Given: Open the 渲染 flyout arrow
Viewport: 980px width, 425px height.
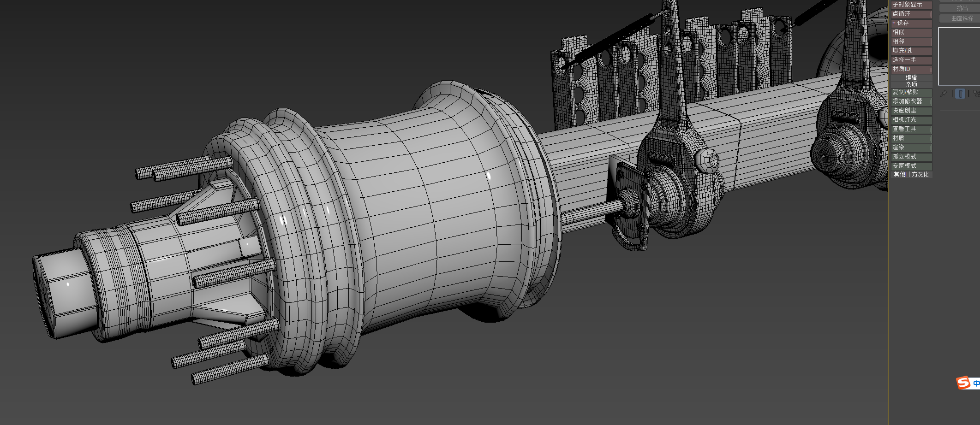Looking at the screenshot, I should (930, 147).
